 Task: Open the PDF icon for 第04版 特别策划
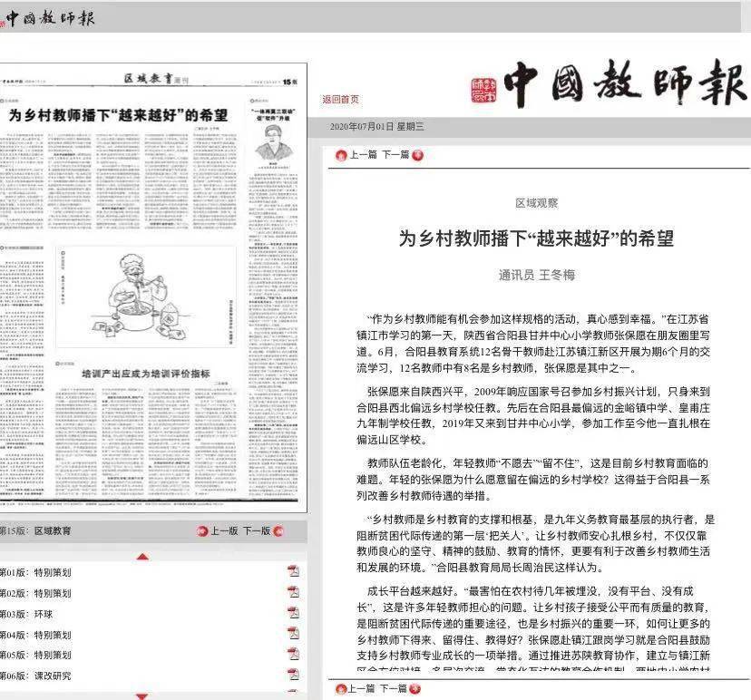coord(293,634)
